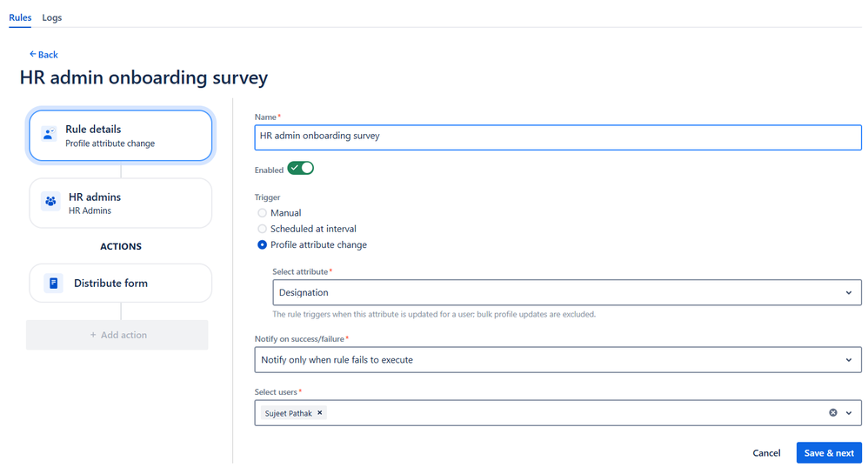The height and width of the screenshot is (474, 868).
Task: Open the Logs tab
Action: [52, 17]
